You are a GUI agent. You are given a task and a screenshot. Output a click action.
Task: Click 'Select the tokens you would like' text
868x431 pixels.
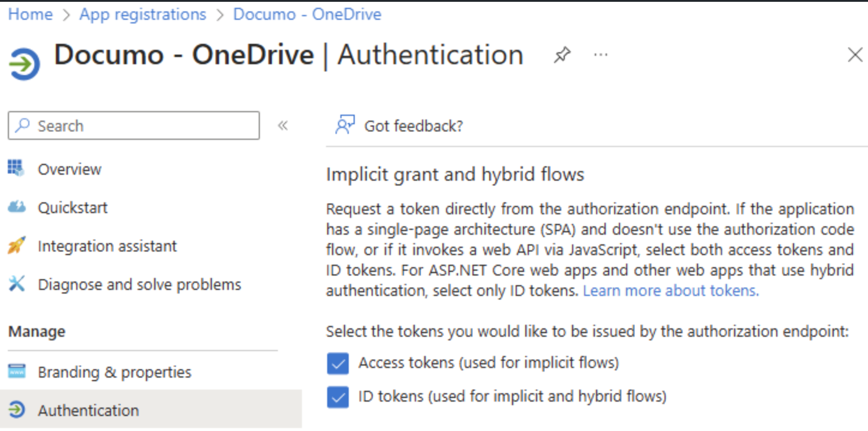coord(587,331)
